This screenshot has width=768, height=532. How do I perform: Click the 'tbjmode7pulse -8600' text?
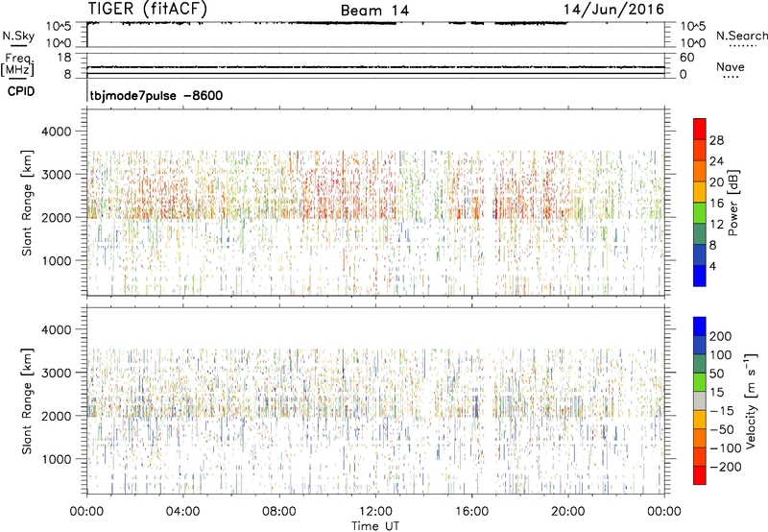tap(156, 95)
